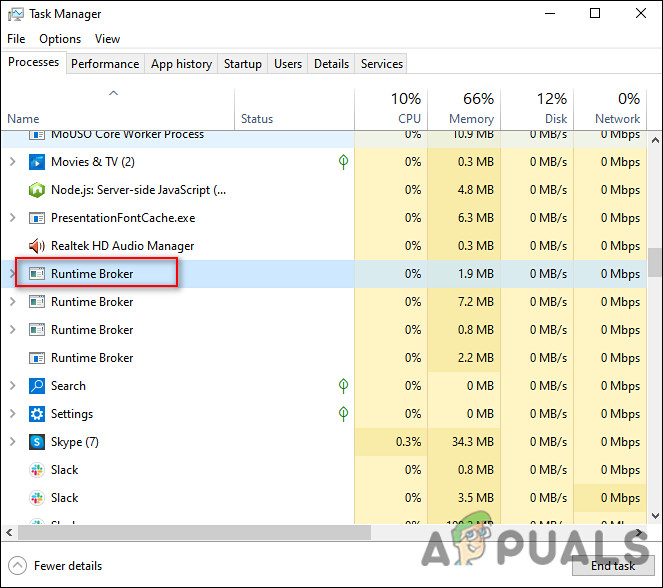The image size is (663, 588).
Task: Click the suspended leaf icon on Settings row
Action: (343, 413)
